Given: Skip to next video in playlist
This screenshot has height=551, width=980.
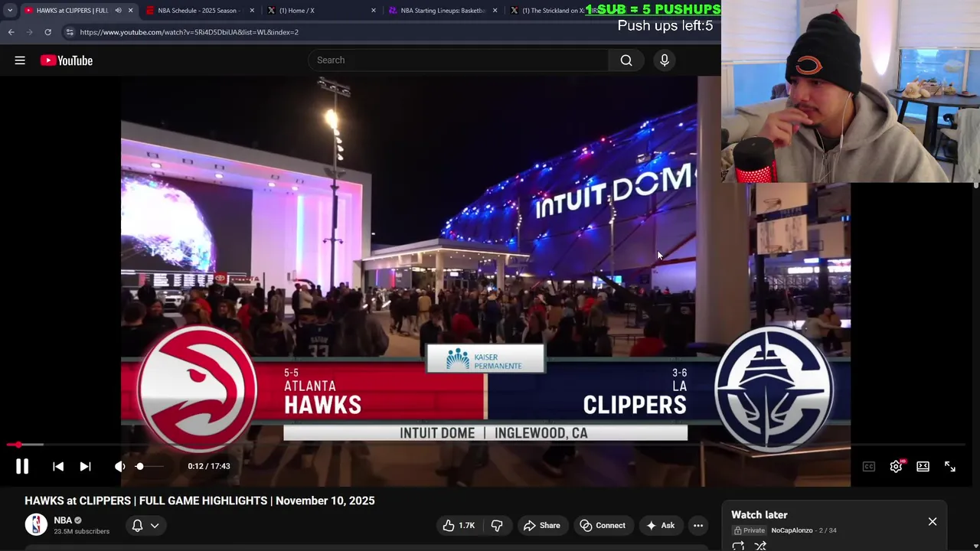Looking at the screenshot, I should pos(85,466).
